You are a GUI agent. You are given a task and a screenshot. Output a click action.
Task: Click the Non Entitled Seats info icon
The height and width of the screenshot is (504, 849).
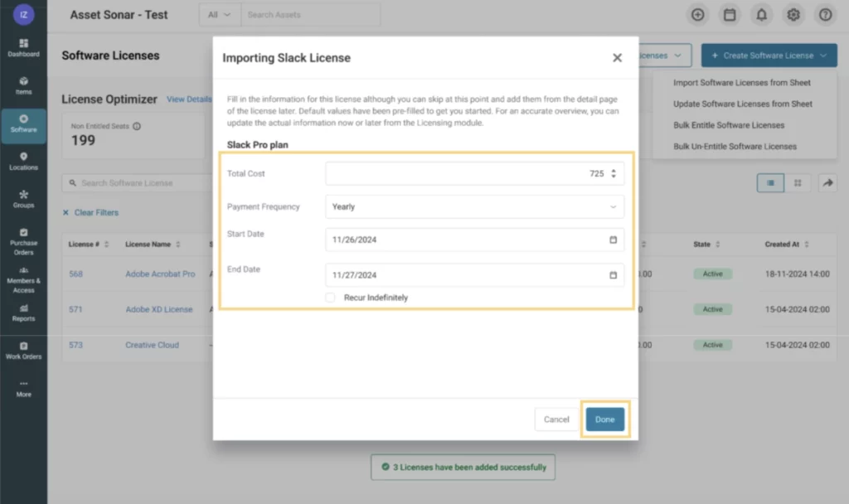(137, 126)
